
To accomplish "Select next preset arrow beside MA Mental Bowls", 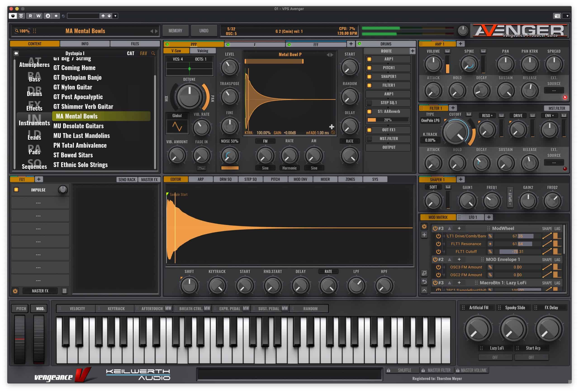I will (x=157, y=31).
